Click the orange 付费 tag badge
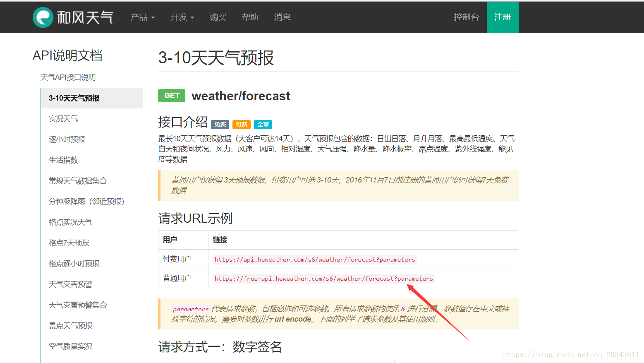The height and width of the screenshot is (363, 644). coord(242,124)
